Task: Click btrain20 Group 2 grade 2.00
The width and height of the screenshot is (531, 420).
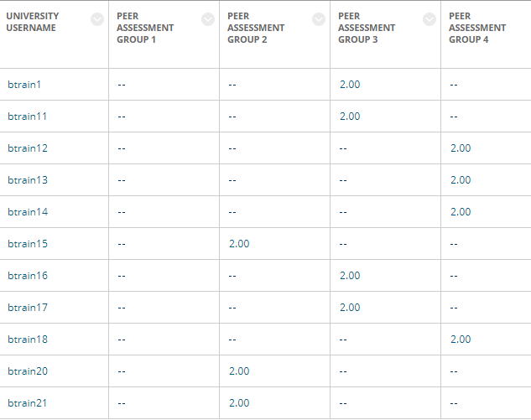Action: pos(239,371)
